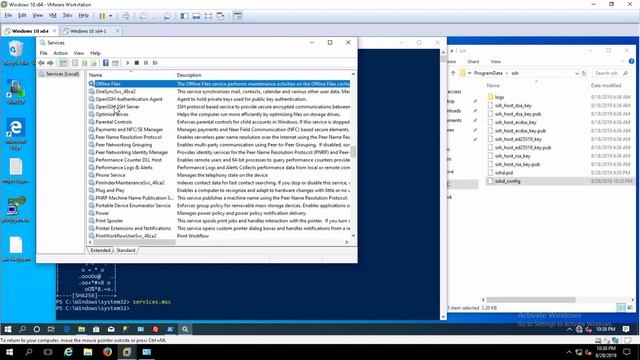The image size is (640, 360).
Task: Expand the Explorer address bar history dropdown
Action: [577, 73]
